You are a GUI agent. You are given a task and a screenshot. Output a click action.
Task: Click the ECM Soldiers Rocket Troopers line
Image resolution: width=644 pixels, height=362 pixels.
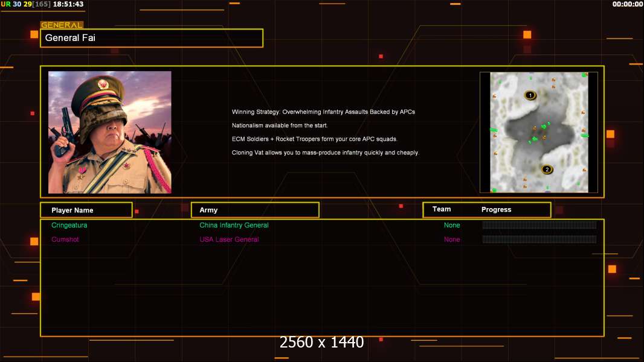coord(315,139)
